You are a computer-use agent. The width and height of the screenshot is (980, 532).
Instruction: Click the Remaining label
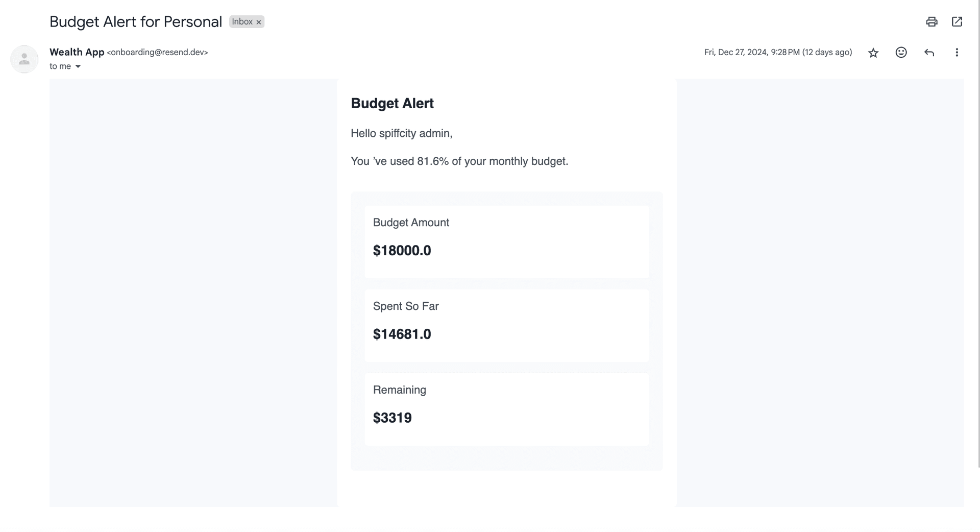pos(400,390)
